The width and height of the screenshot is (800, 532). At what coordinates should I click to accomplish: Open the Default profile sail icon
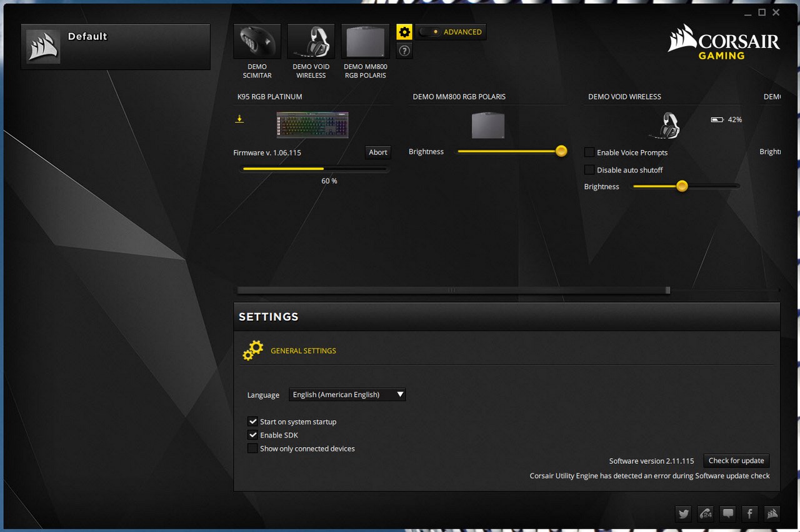click(43, 47)
